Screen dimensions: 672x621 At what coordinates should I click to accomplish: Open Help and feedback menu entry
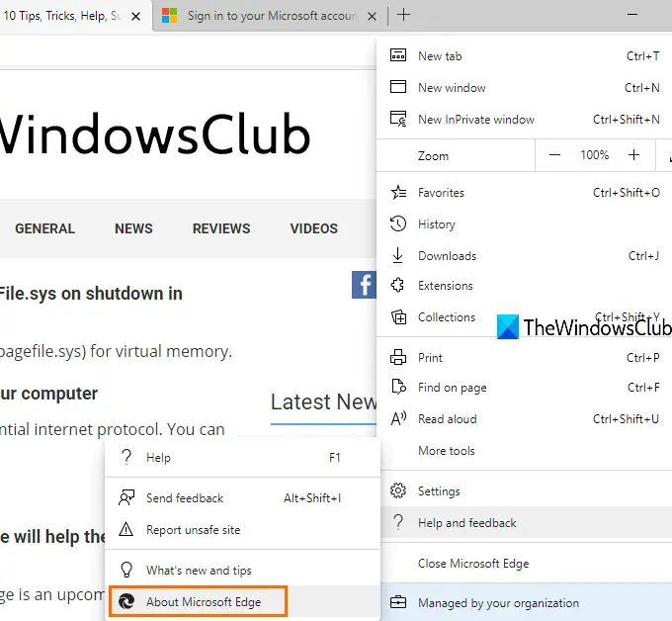(527, 522)
